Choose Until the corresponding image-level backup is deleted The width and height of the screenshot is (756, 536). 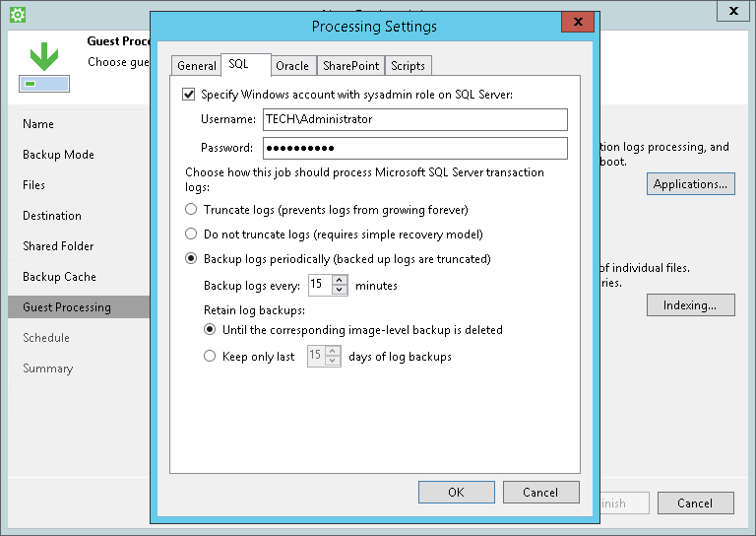[x=210, y=329]
